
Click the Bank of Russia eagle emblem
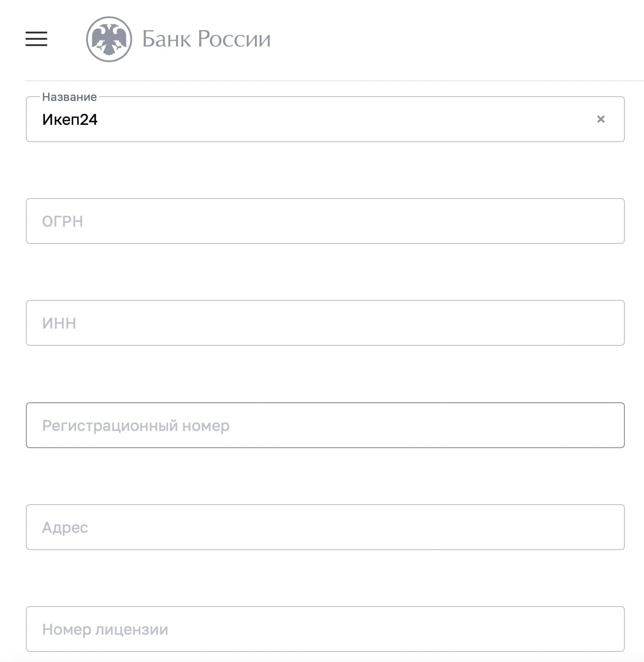click(109, 39)
